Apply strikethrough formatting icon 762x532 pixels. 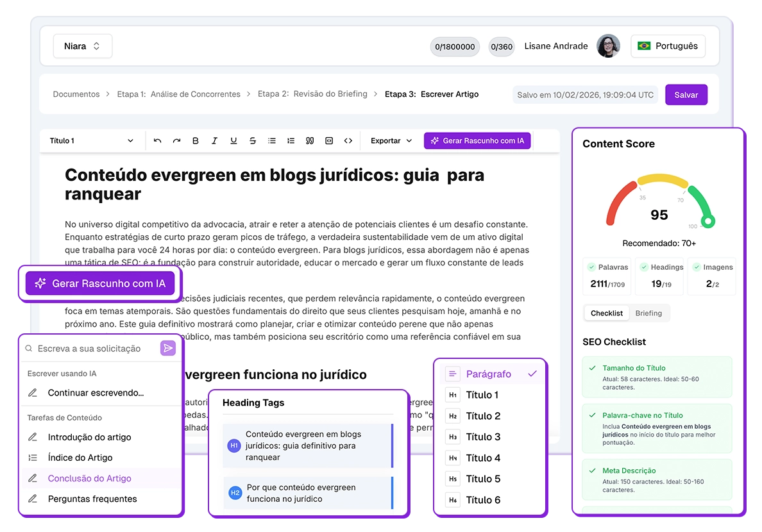click(253, 141)
